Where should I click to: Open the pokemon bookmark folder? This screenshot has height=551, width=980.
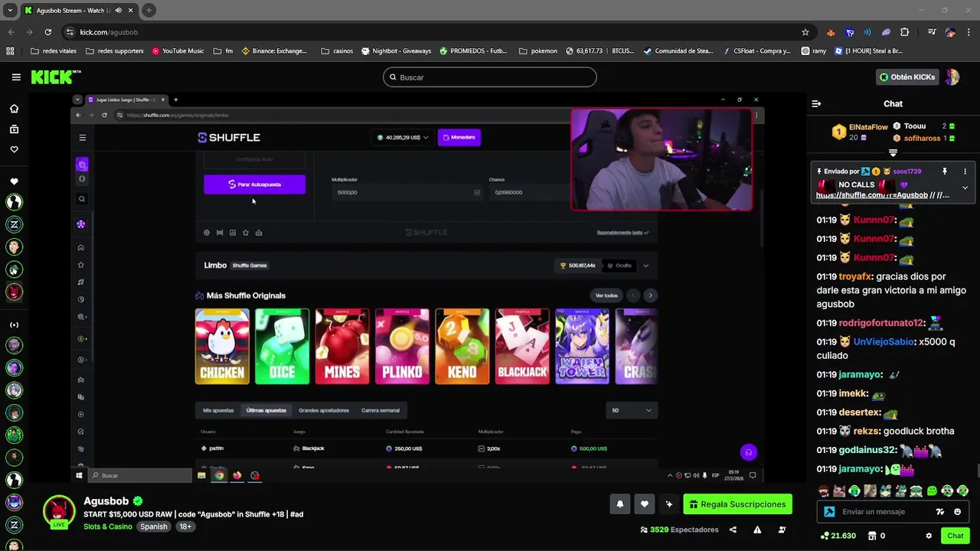pos(537,51)
